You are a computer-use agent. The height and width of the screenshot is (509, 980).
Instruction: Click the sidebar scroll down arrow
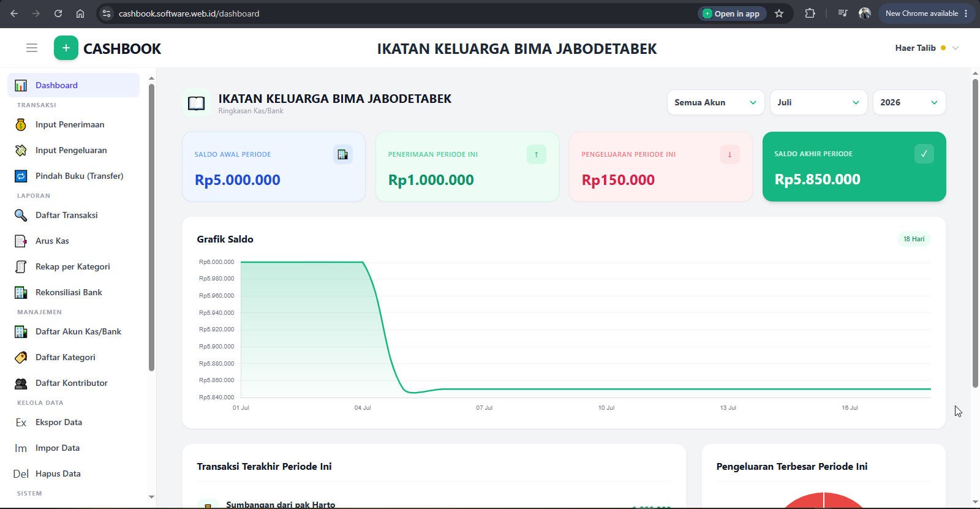click(151, 497)
